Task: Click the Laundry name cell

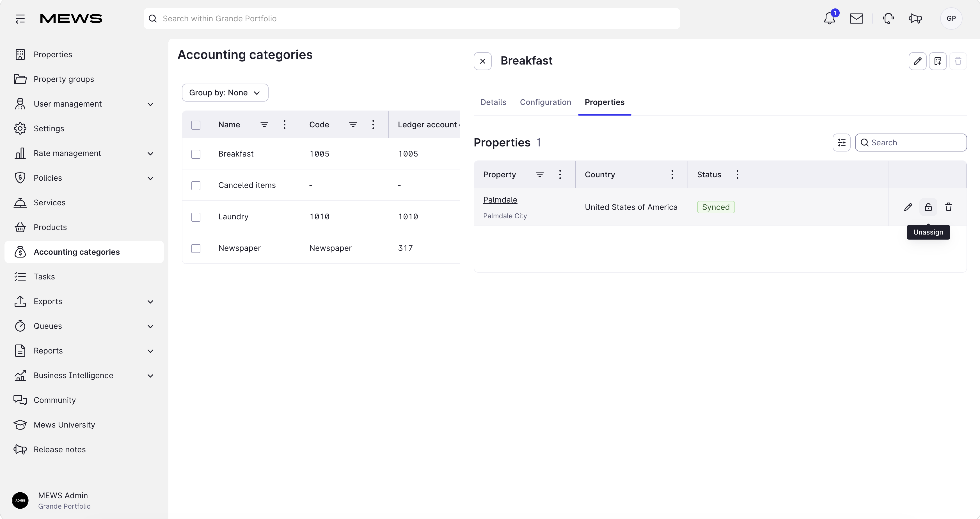Action: pos(233,217)
